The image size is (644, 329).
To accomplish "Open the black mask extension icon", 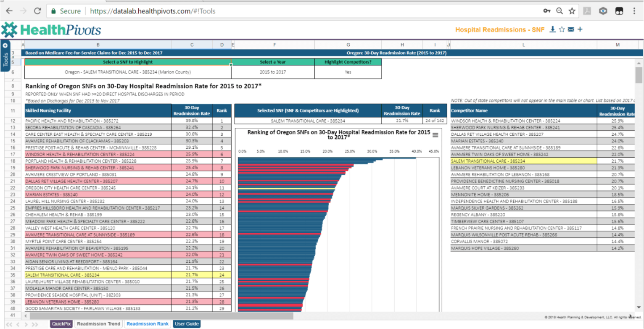I will pyautogui.click(x=619, y=11).
